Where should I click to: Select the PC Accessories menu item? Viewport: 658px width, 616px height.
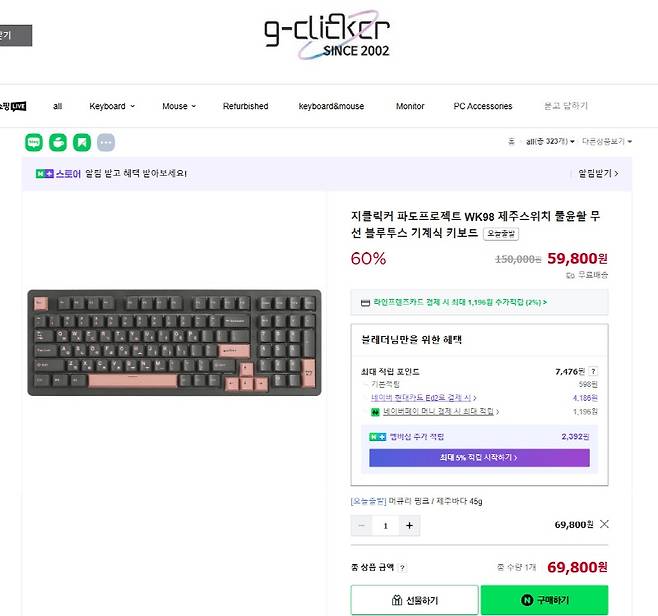tap(483, 106)
